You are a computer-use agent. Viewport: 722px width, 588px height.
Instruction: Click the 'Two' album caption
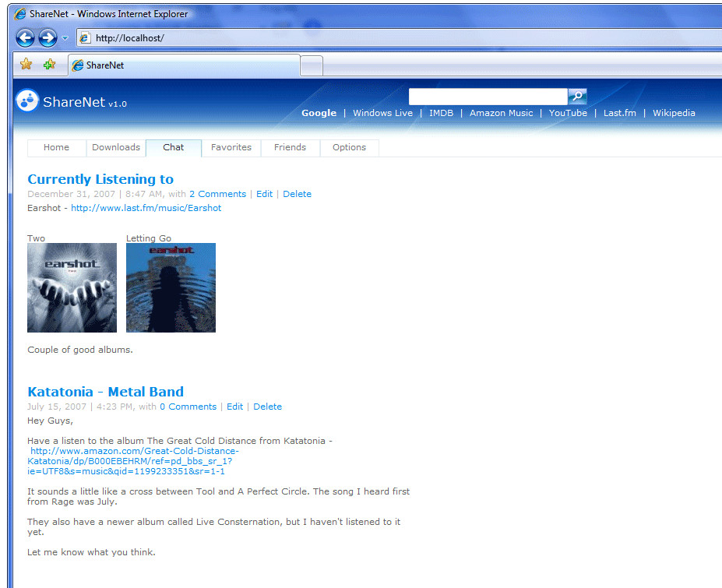click(36, 238)
